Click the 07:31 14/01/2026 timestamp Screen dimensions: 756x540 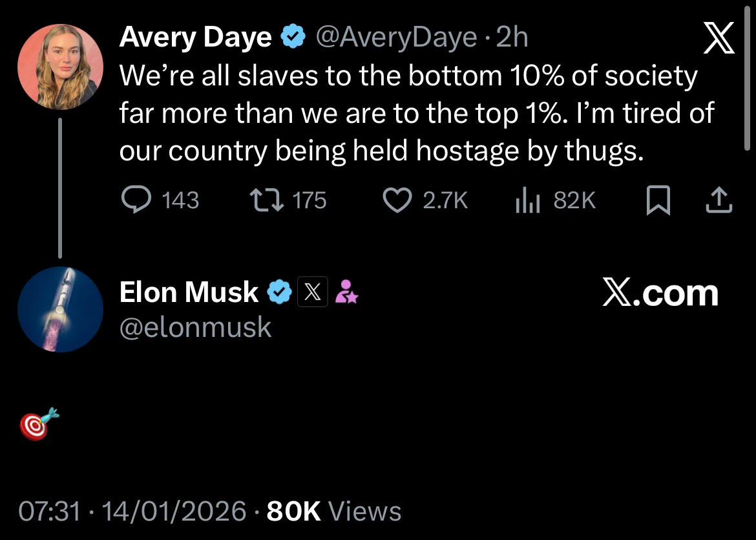click(132, 510)
